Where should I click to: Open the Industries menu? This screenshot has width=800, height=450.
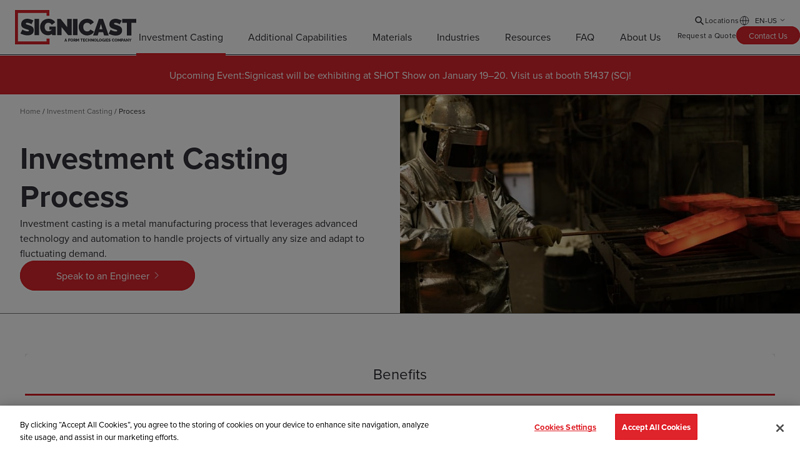pos(458,37)
